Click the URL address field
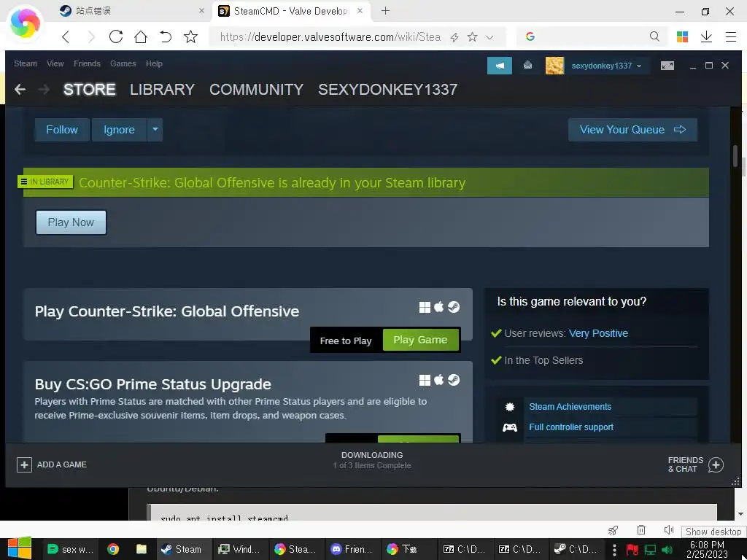This screenshot has width=747, height=560. (330, 36)
